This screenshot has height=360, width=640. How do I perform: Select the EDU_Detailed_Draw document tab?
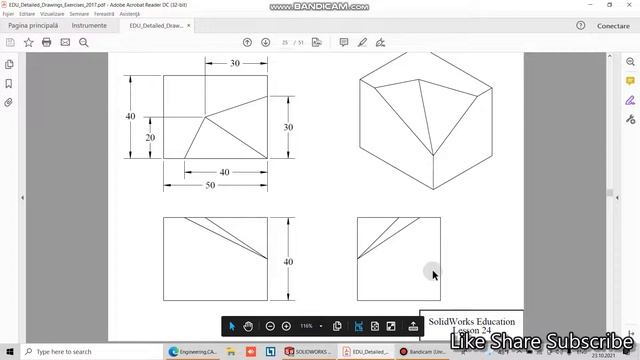(x=156, y=25)
